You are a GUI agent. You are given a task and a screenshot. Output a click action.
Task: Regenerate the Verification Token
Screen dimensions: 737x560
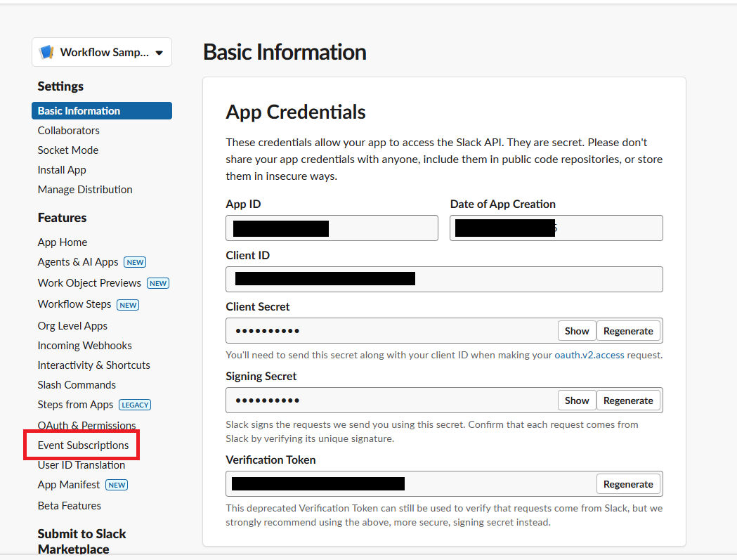click(x=628, y=484)
